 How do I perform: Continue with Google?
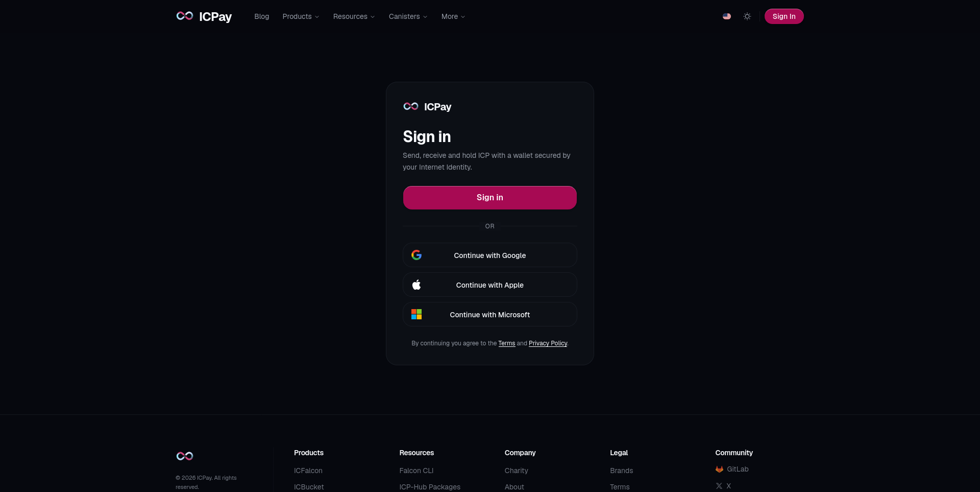[x=490, y=255]
